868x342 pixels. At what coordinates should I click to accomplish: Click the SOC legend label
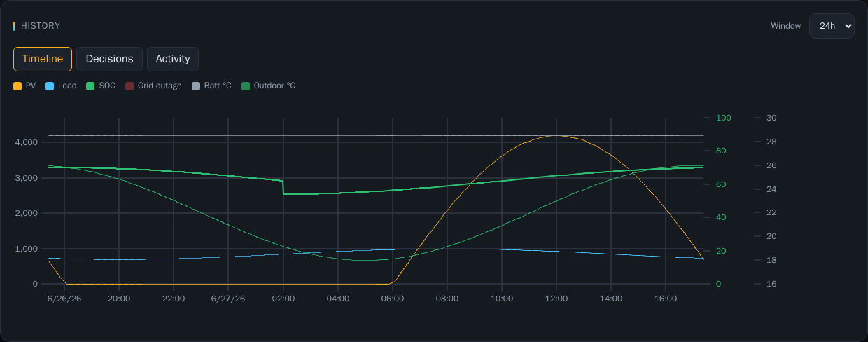point(107,86)
